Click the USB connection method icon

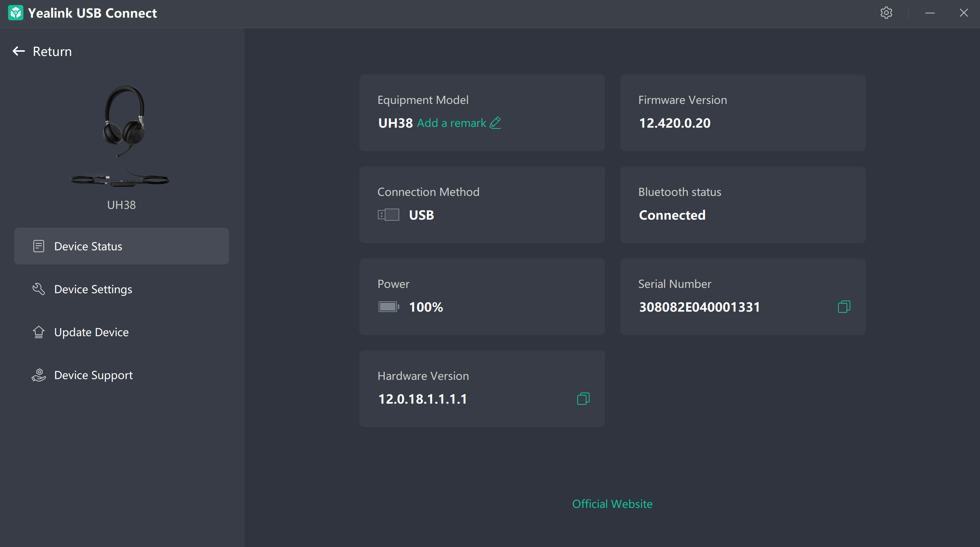pos(388,215)
